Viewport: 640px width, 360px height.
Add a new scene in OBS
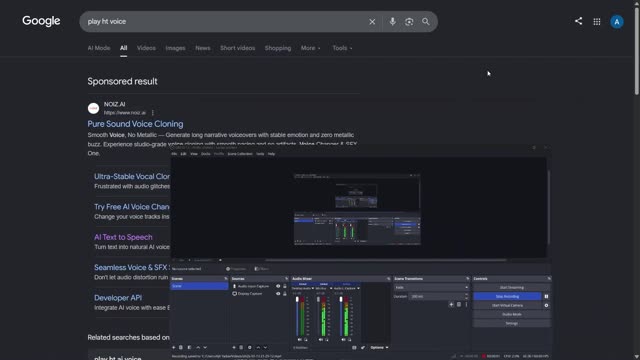pos(173,347)
